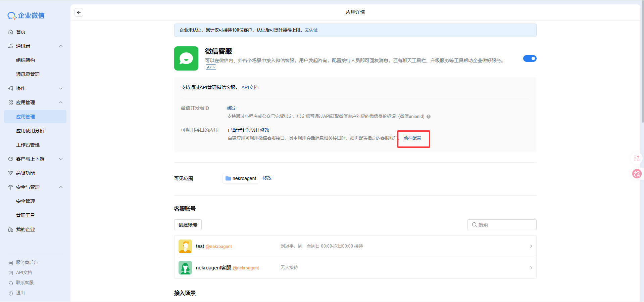
Task: Click the 前往配置 link
Action: (412, 138)
